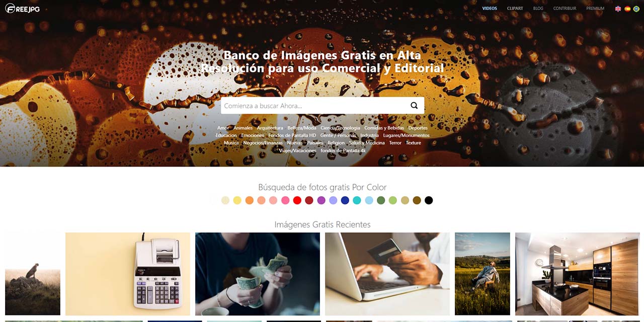This screenshot has width=644, height=322.
Task: Open the Animales category link
Action: pos(243,128)
